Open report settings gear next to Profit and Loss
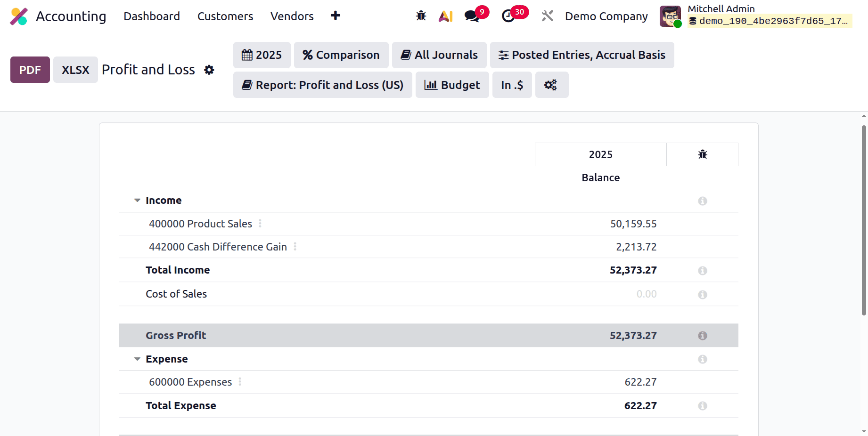The width and height of the screenshot is (868, 436). pos(209,70)
